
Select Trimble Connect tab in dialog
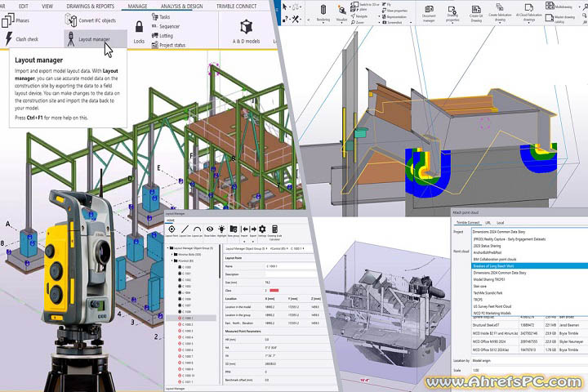click(468, 222)
